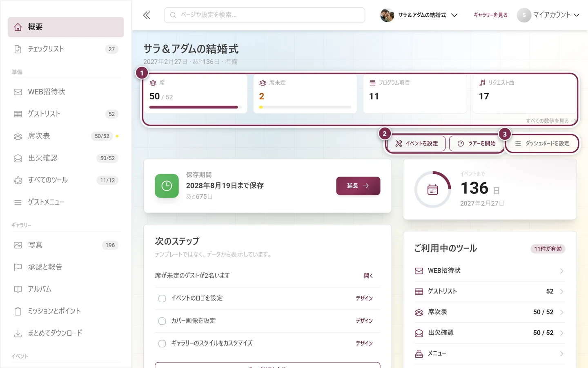588x368 pixels.
Task: Check the ギャラリーのスタイルをカスタマイズ step
Action: (162, 343)
